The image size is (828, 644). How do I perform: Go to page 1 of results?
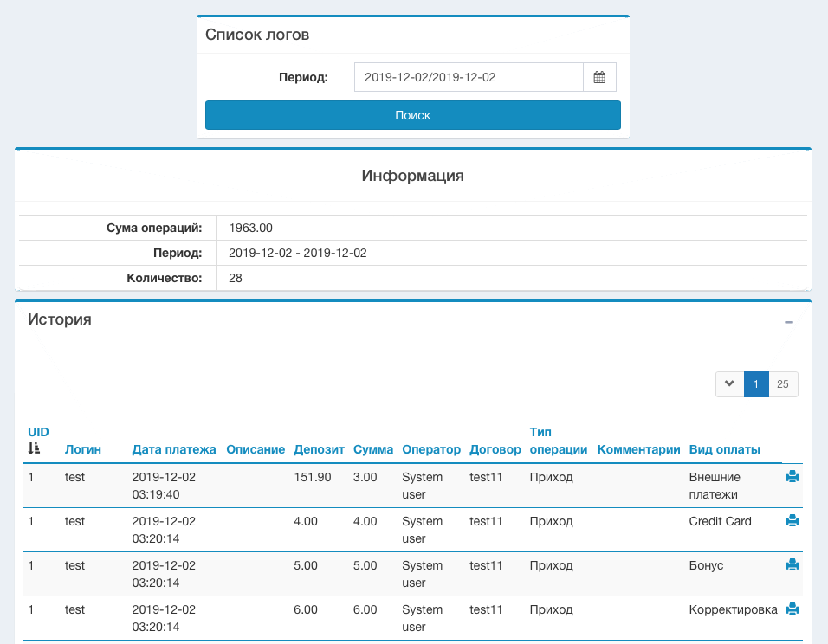[756, 384]
